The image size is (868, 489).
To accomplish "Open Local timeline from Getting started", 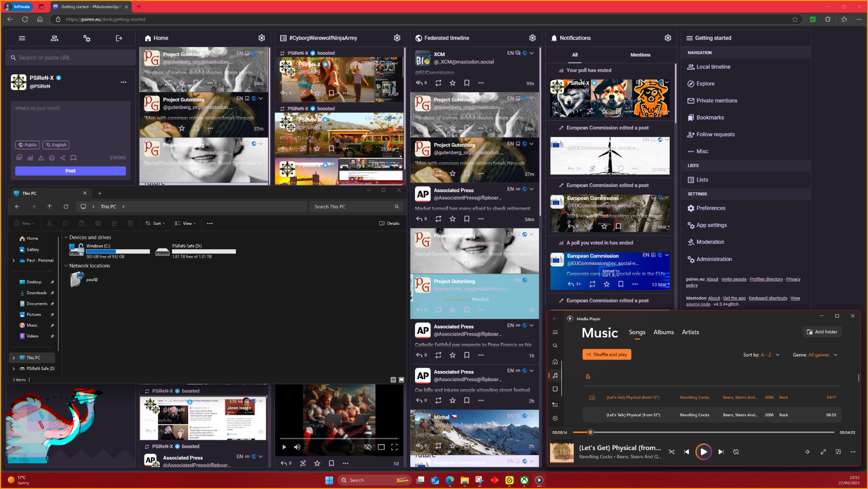I will click(713, 67).
